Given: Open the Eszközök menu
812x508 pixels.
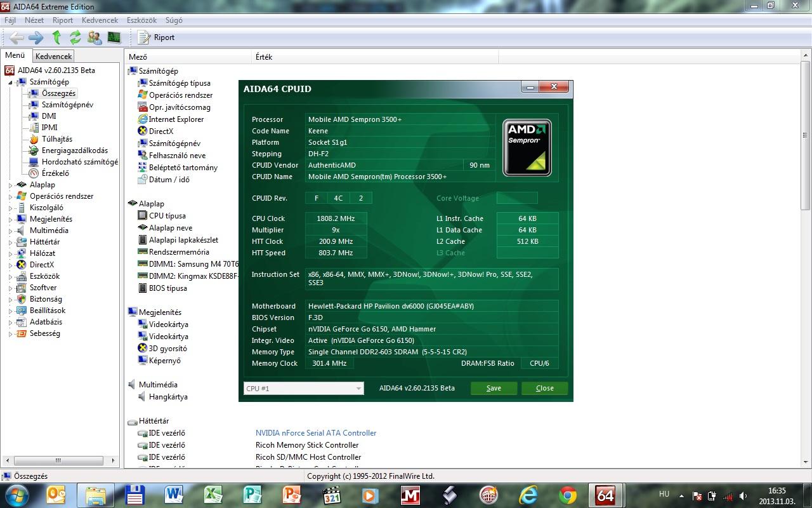Looking at the screenshot, I should tap(141, 20).
